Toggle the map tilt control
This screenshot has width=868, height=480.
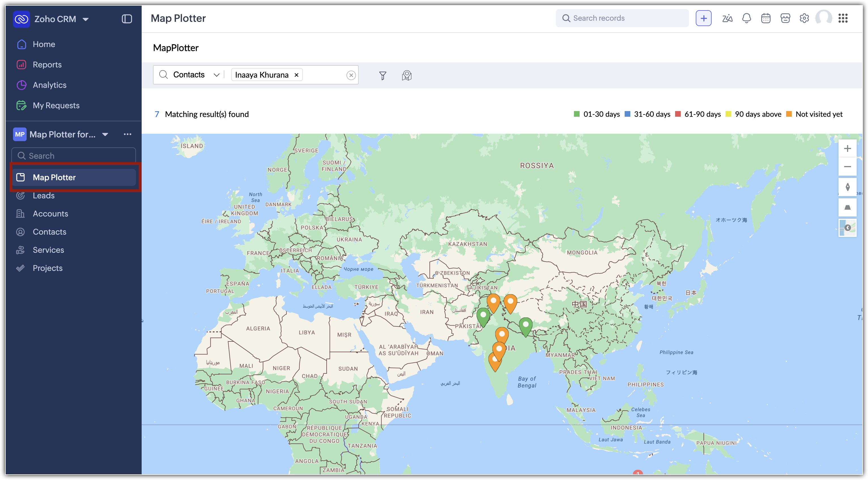847,207
